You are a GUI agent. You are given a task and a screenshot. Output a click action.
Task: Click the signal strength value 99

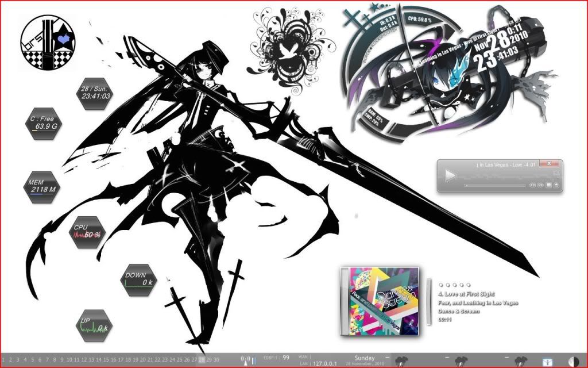(286, 358)
